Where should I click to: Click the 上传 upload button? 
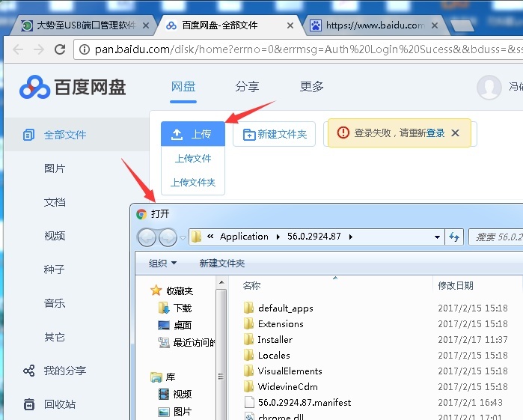coord(192,134)
